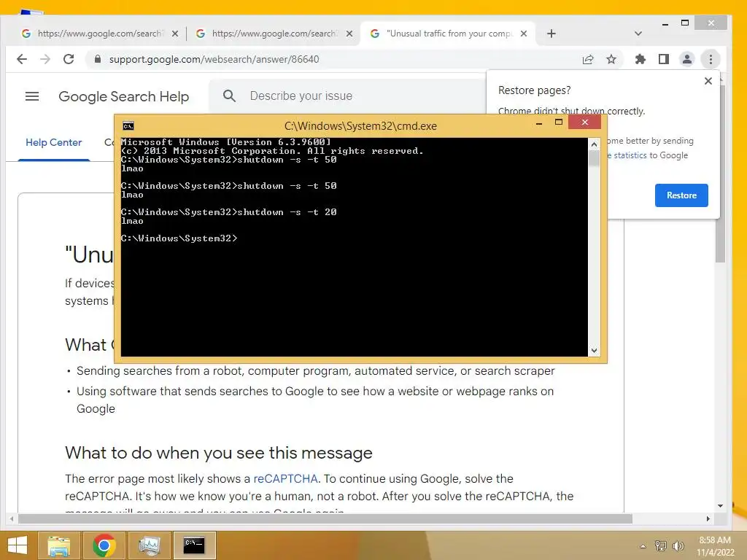Select the Help Center tab

(54, 142)
